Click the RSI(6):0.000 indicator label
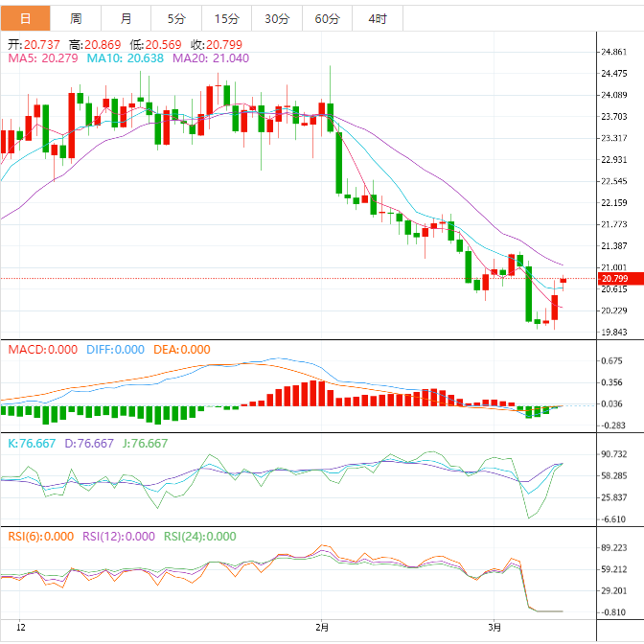 [41, 537]
